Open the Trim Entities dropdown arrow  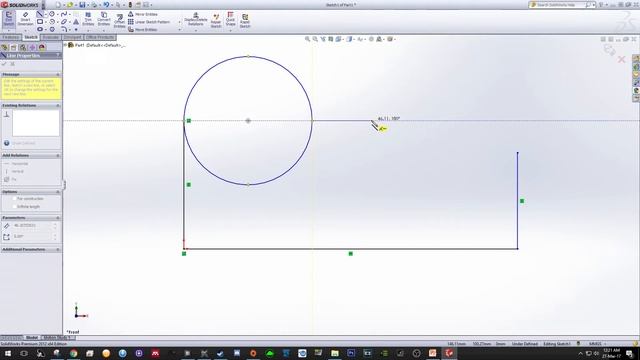pyautogui.click(x=88, y=30)
